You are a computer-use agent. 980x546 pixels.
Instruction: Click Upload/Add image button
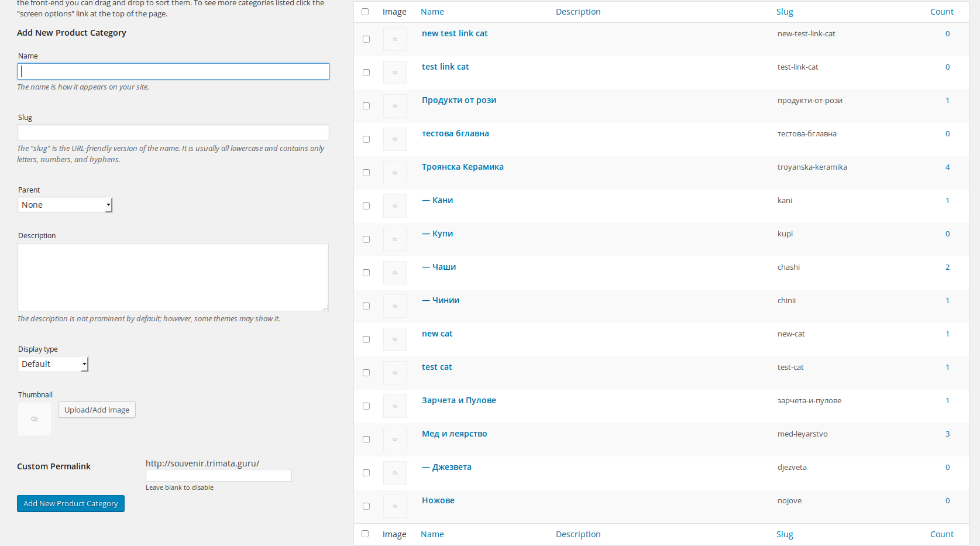pyautogui.click(x=97, y=410)
